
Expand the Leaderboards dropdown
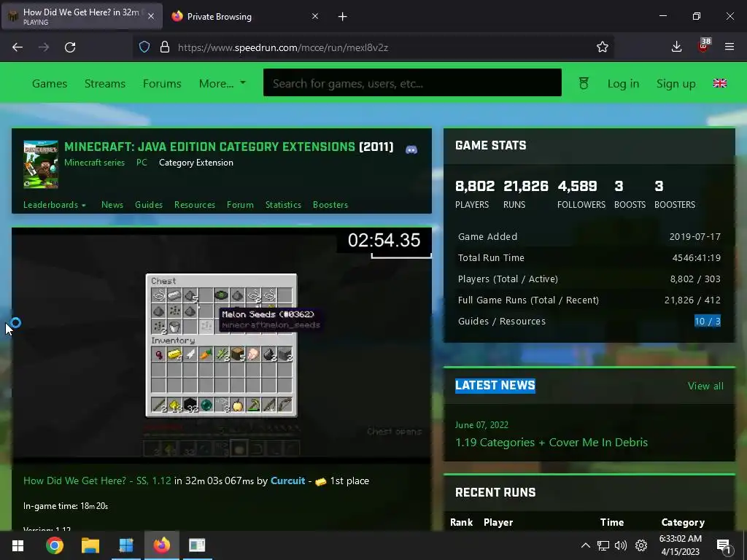click(x=54, y=205)
